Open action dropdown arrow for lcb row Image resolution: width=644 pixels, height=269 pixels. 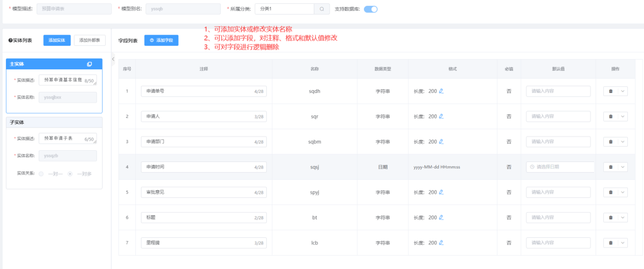pos(623,243)
